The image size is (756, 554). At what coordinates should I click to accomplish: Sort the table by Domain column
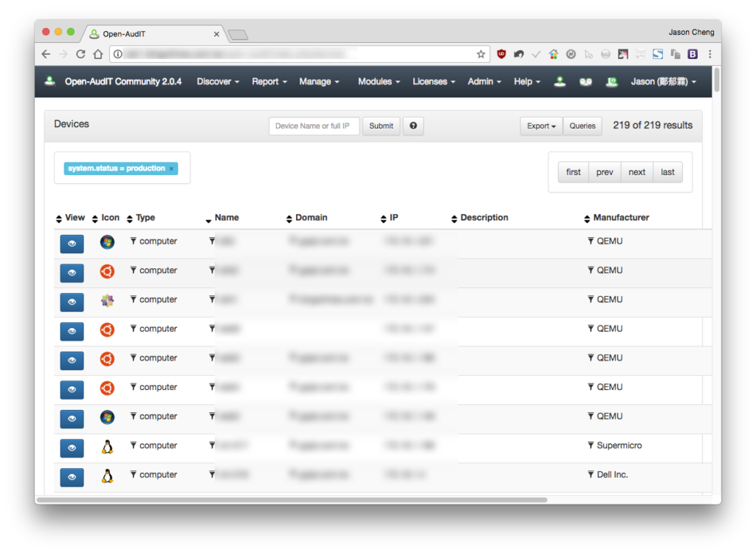point(306,218)
